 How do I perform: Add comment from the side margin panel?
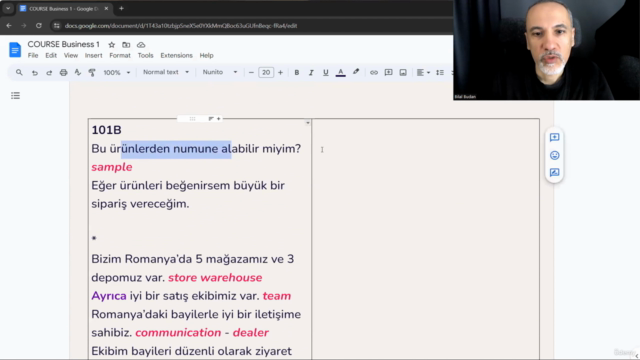554,138
